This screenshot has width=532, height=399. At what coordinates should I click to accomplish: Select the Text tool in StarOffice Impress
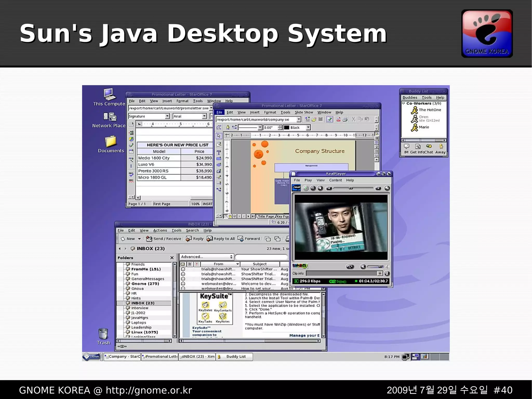pyautogui.click(x=219, y=153)
